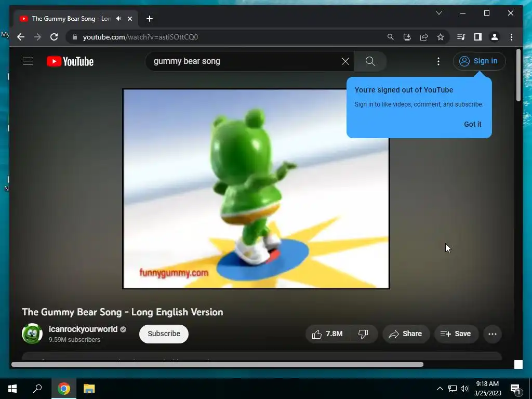Viewport: 532px width, 399px height.
Task: Open Chrome tab search chevron
Action: tap(439, 13)
